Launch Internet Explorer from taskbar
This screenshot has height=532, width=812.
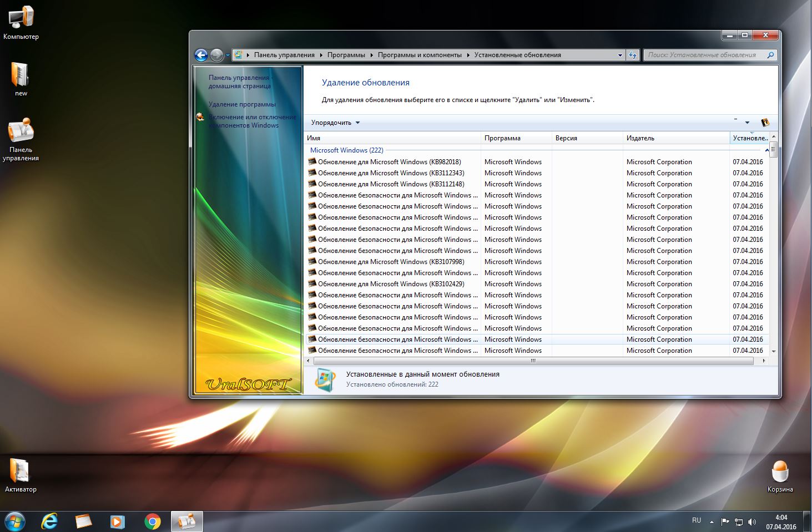coord(49,521)
